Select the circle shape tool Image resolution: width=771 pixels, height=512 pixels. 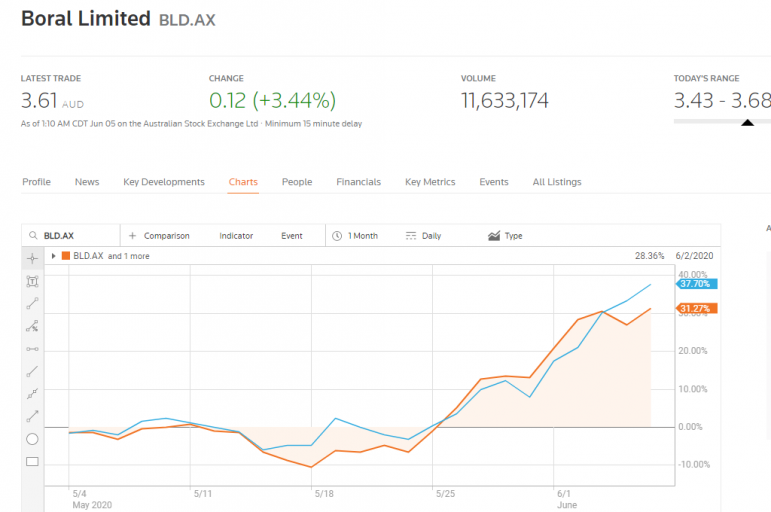coord(32,439)
